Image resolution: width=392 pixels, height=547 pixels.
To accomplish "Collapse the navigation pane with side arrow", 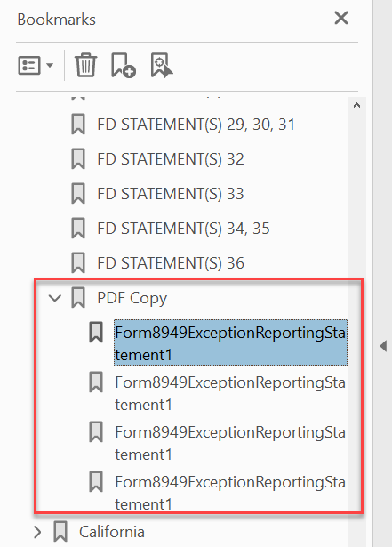I will pyautogui.click(x=383, y=346).
